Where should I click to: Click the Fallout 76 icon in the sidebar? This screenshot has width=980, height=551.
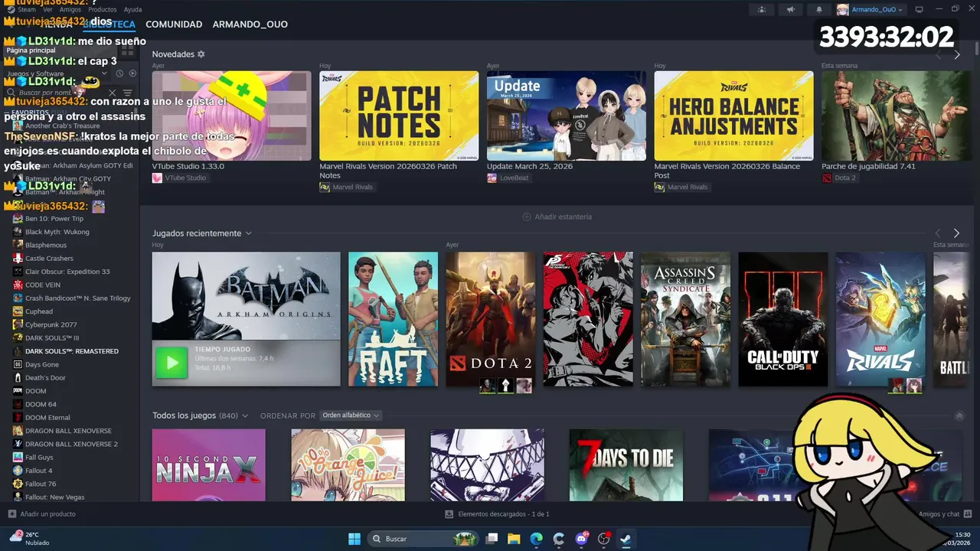pyautogui.click(x=18, y=484)
